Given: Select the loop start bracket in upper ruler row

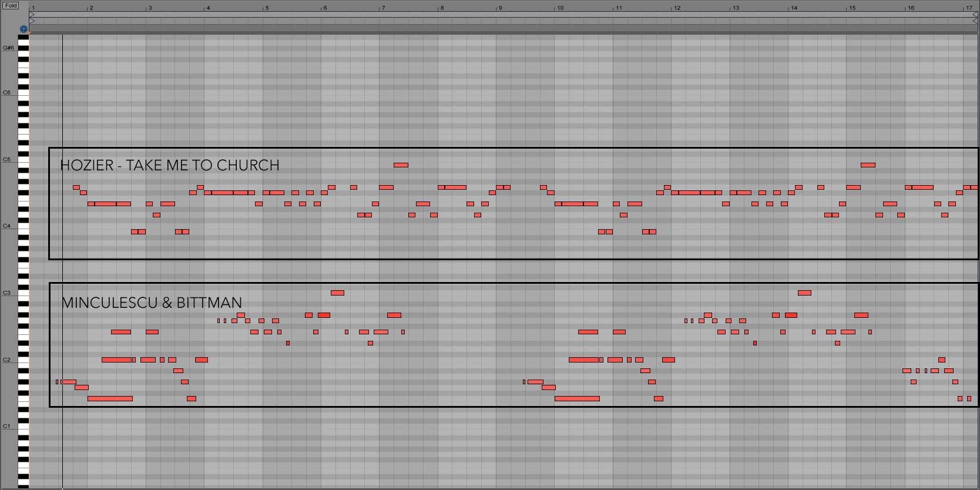Looking at the screenshot, I should (32, 15).
